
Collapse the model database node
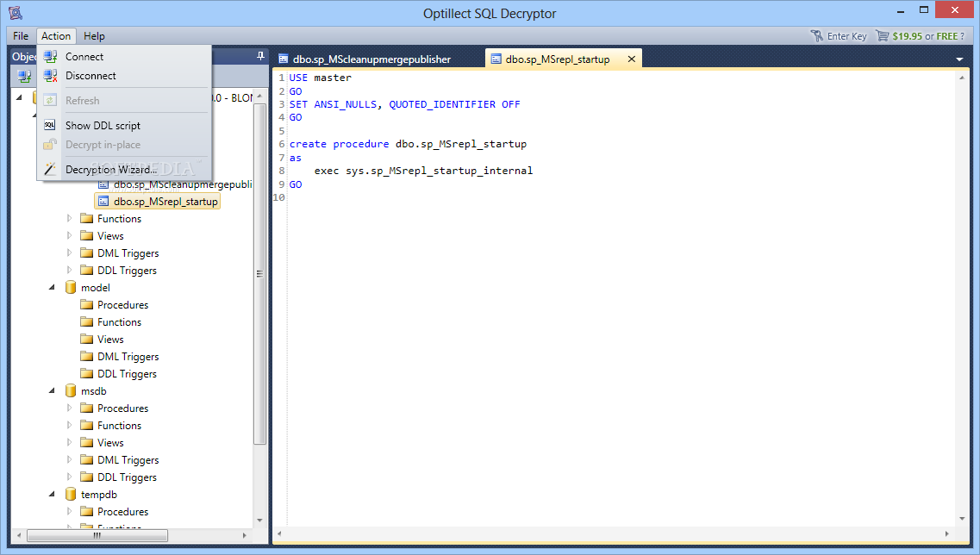pyautogui.click(x=53, y=288)
